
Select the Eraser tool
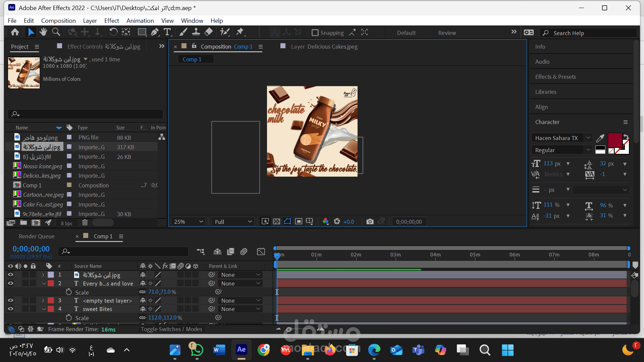[x=208, y=32]
